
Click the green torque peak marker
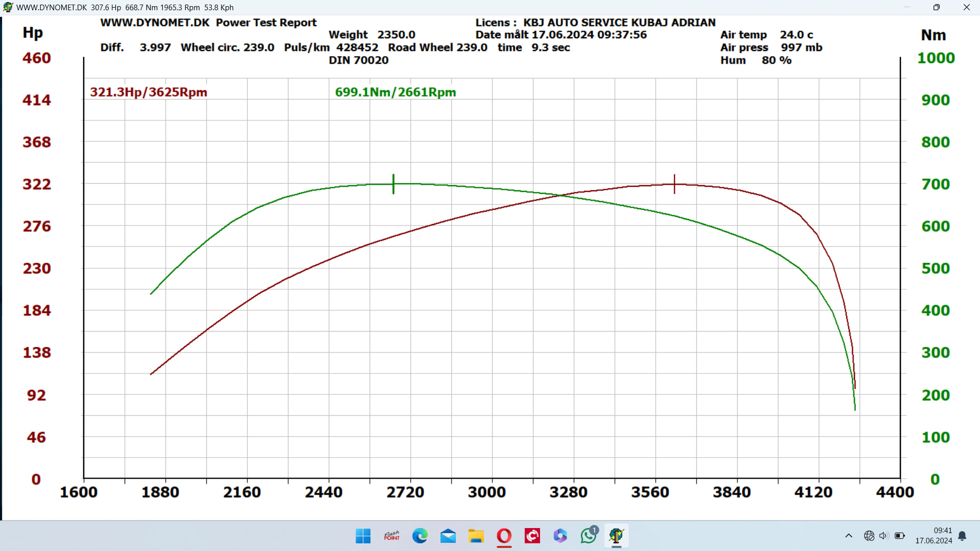click(393, 184)
